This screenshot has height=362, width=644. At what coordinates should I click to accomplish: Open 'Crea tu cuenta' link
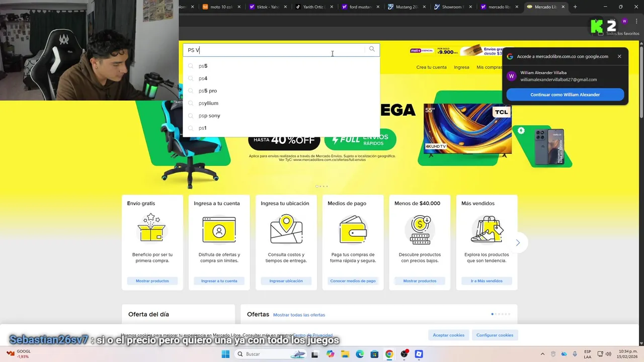(x=431, y=67)
